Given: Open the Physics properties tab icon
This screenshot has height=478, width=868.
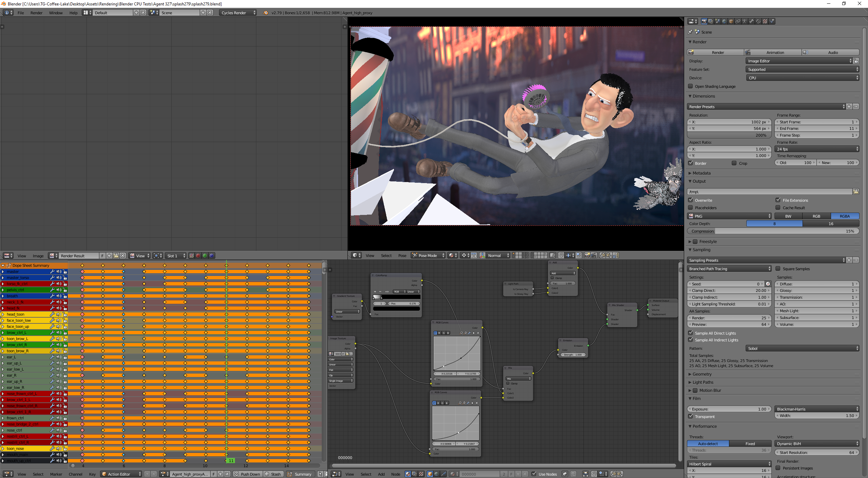Looking at the screenshot, I should click(772, 21).
